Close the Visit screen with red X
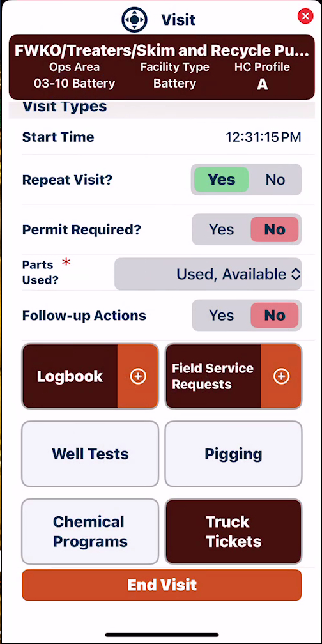 click(305, 16)
